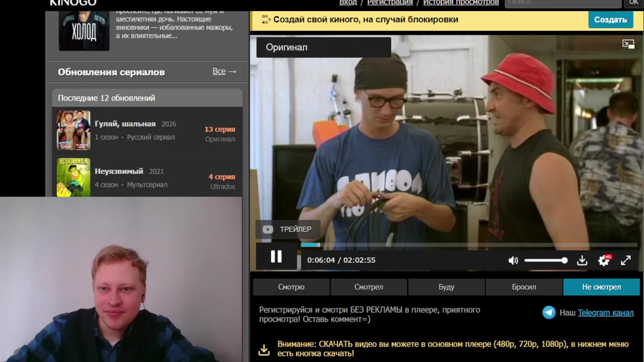The height and width of the screenshot is (362, 644).
Task: Click the 13 серия label
Action: coord(219,129)
